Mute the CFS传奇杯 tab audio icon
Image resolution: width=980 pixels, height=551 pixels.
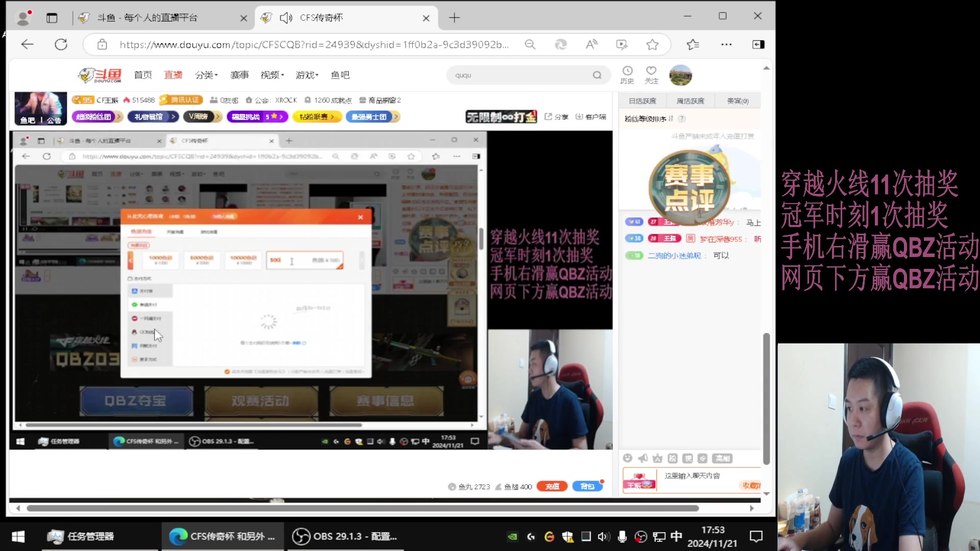pyautogui.click(x=286, y=18)
